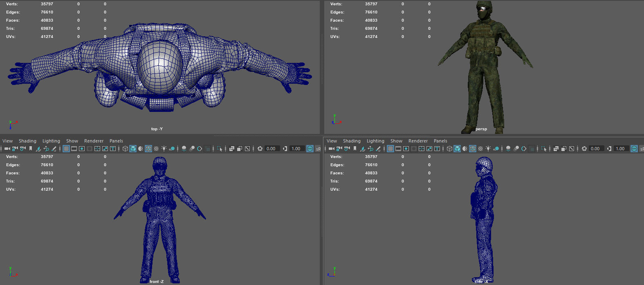This screenshot has width=644, height=285.
Task: Toggle Wireframe on Shaded in front view toolbar
Action: [148, 149]
